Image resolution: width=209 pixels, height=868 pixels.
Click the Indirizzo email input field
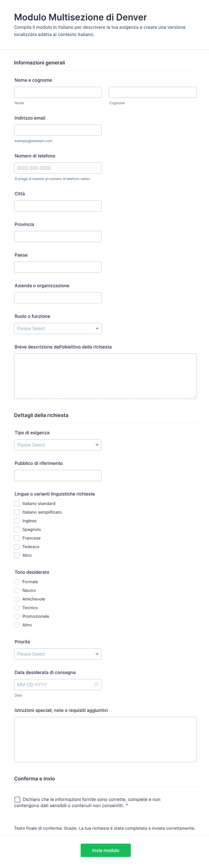click(x=58, y=130)
